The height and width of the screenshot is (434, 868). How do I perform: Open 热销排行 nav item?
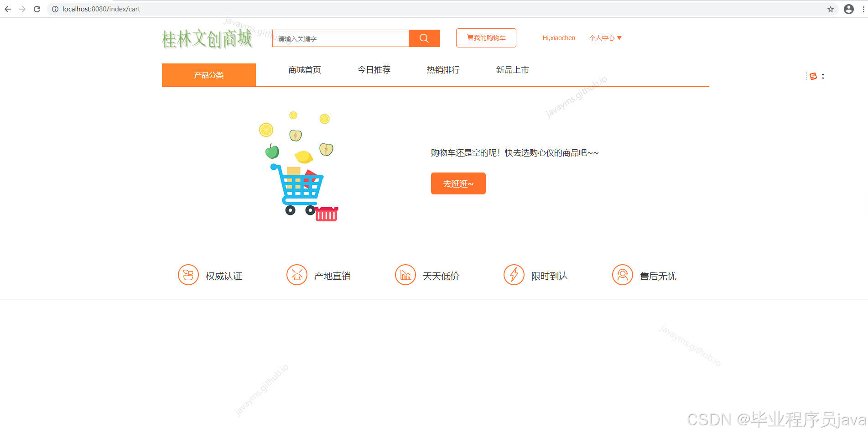pos(443,70)
